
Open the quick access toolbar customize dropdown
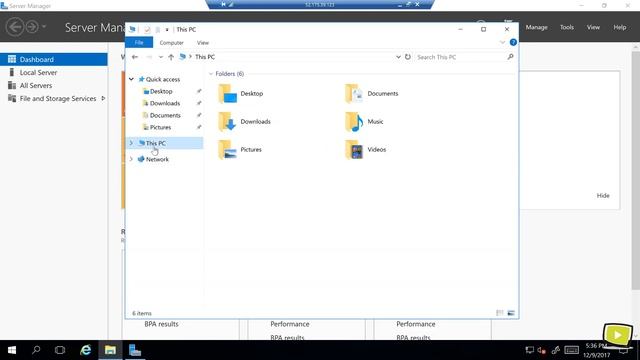[x=167, y=29]
